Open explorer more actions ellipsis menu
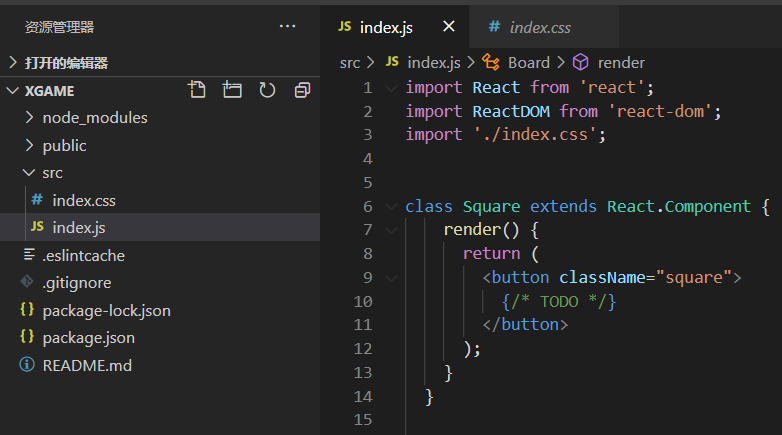Viewport: 782px width, 435px height. (287, 26)
